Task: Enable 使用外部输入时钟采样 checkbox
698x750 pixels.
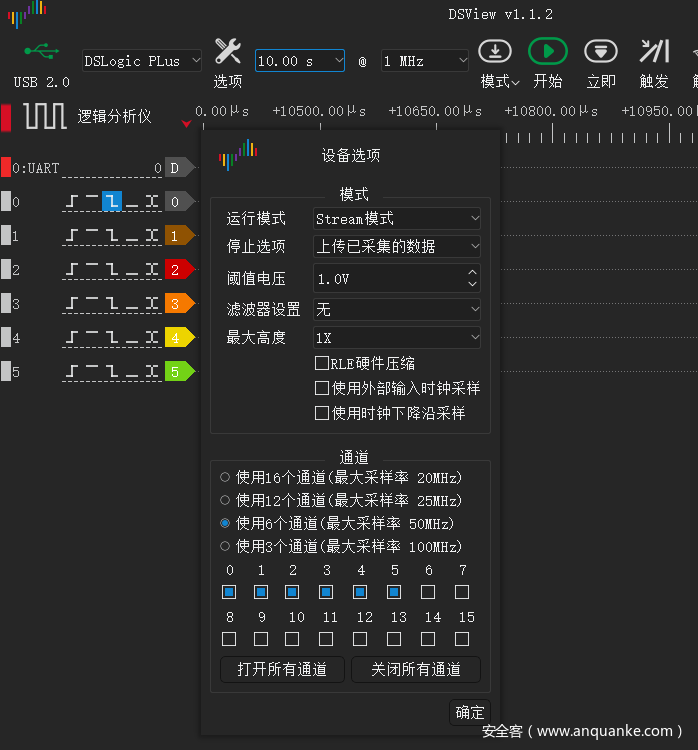Action: click(322, 388)
